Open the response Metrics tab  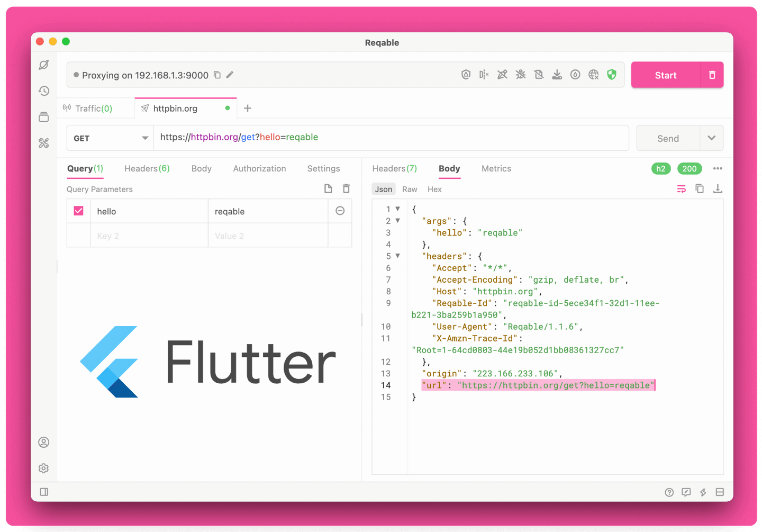(496, 169)
